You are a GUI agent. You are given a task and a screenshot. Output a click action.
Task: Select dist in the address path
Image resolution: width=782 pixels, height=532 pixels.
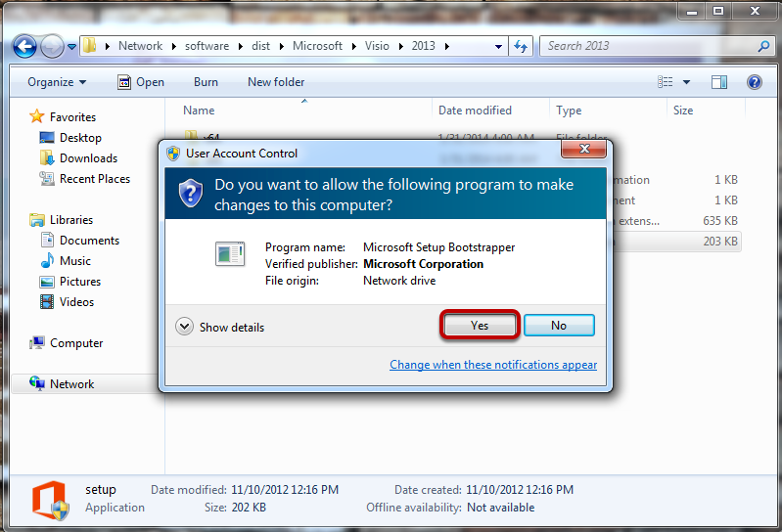coord(261,46)
